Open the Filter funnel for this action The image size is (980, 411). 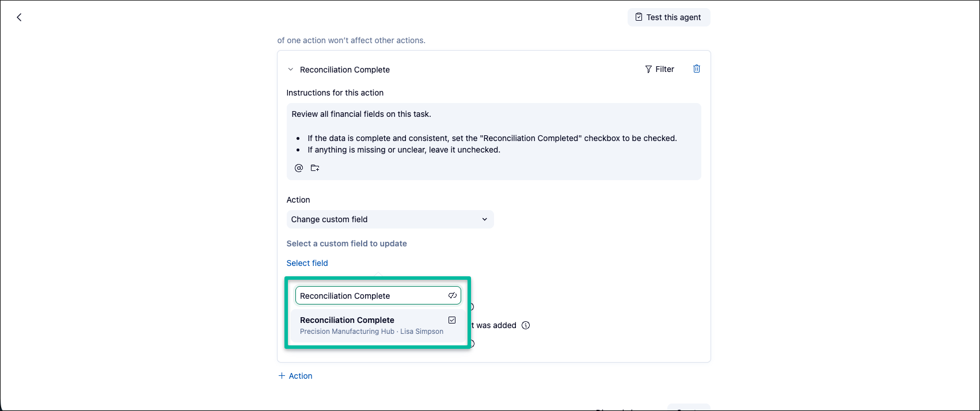(659, 69)
